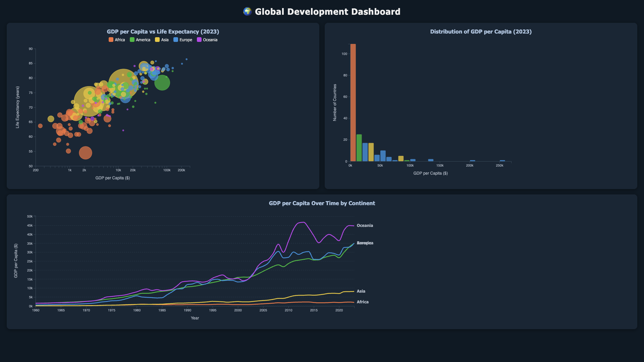Toggle the Asia legend swatch
The width and height of the screenshot is (644, 362).
pos(157,40)
